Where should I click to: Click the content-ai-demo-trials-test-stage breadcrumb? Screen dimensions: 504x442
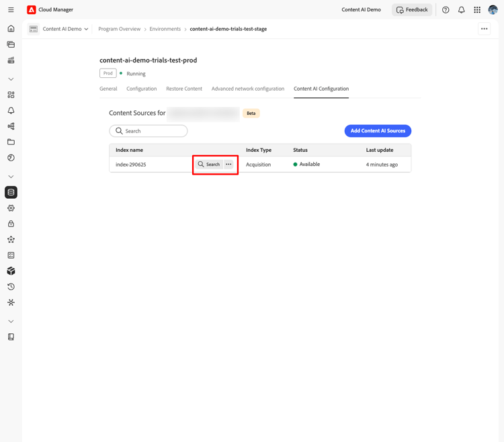[228, 29]
